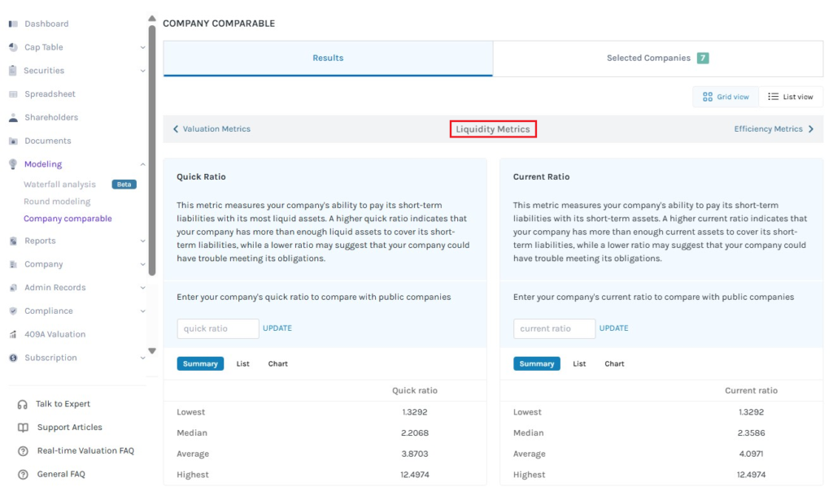Switch to List view
Image resolution: width=833 pixels, height=504 pixels.
pyautogui.click(x=791, y=97)
